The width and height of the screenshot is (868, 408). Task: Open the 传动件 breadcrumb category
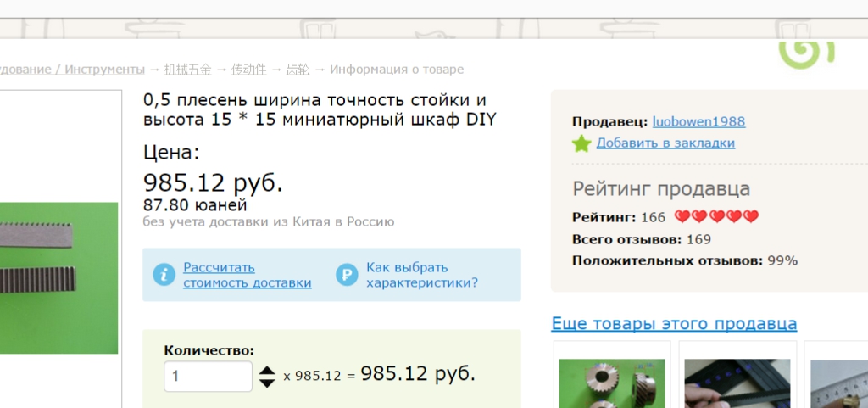pyautogui.click(x=248, y=70)
